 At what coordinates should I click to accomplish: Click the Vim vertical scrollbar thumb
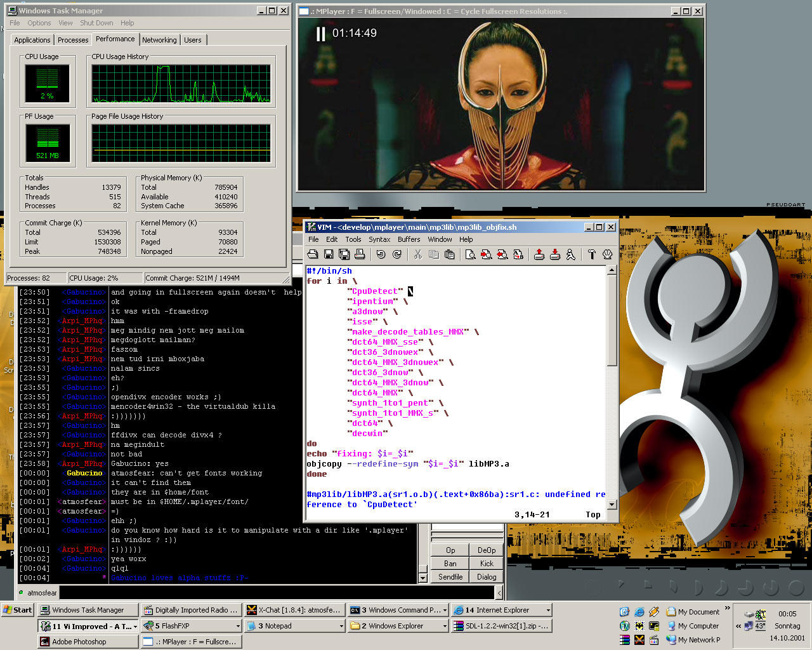pyautogui.click(x=612, y=321)
